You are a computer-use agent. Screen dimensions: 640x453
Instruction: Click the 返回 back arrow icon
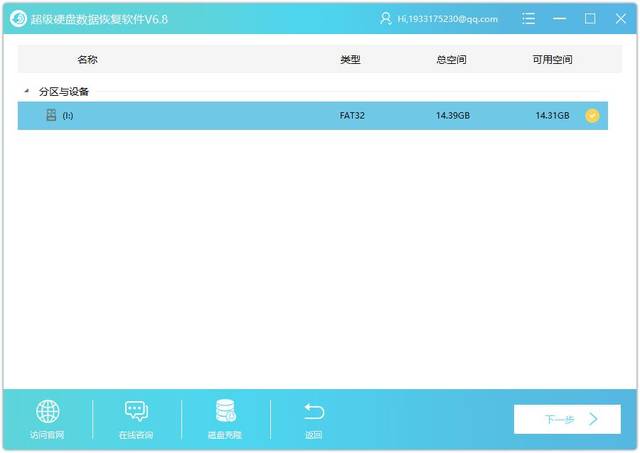[314, 412]
